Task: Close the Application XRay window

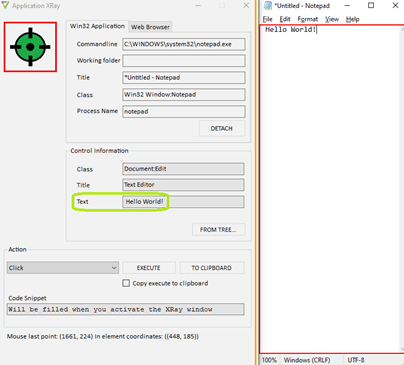Action: [x=246, y=5]
